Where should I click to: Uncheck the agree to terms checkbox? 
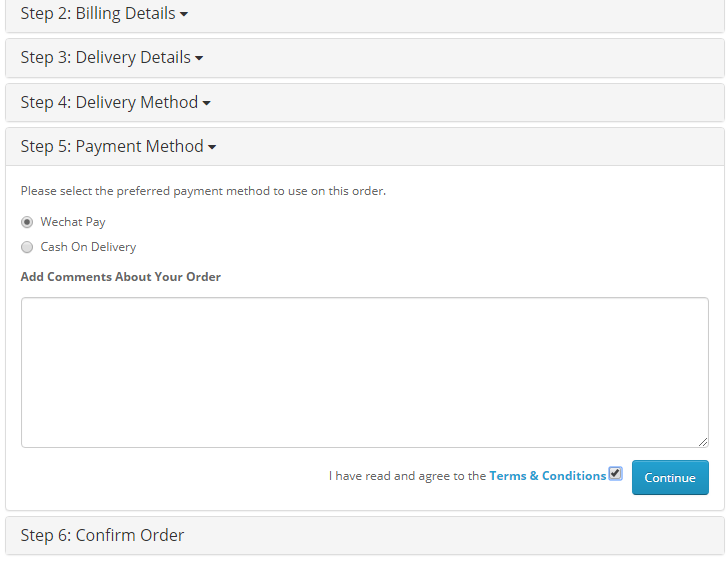click(615, 474)
